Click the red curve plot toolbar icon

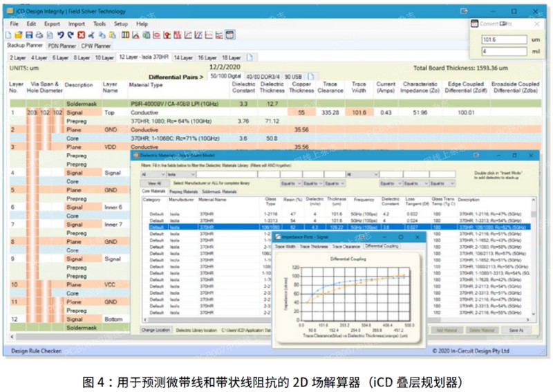pos(209,35)
